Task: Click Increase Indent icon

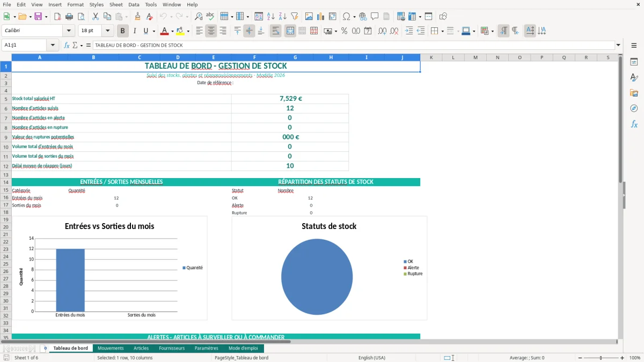Action: tap(409, 31)
